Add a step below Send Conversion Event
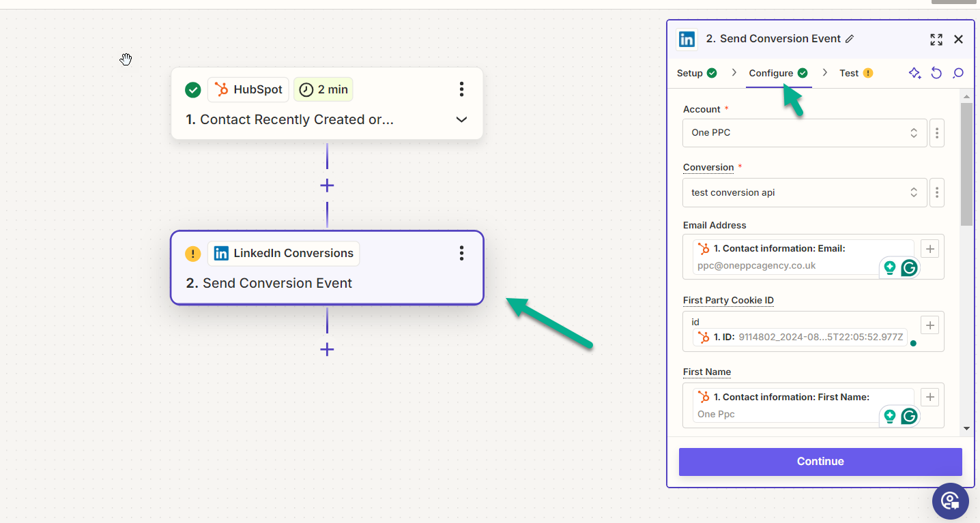Viewport: 980px width, 523px height. point(327,349)
